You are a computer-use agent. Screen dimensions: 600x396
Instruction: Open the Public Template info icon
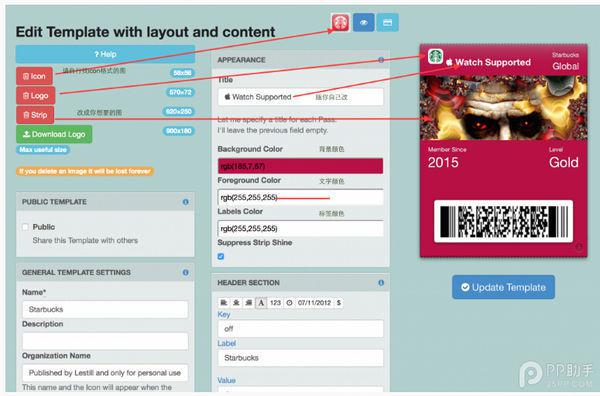[x=186, y=202]
